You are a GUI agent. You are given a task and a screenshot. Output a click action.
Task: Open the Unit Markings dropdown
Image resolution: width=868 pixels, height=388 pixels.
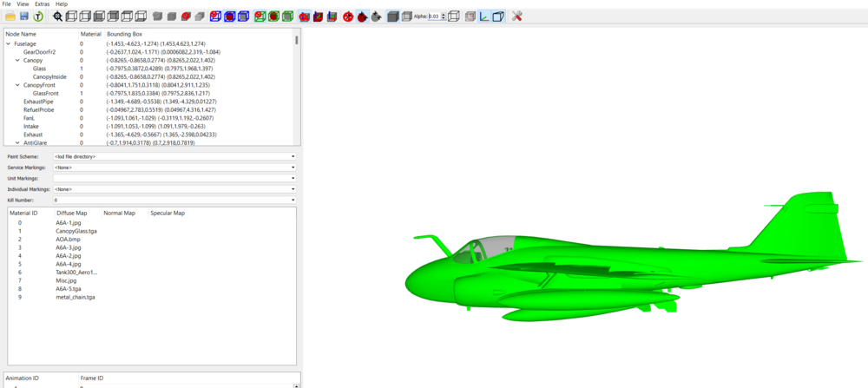click(x=174, y=178)
